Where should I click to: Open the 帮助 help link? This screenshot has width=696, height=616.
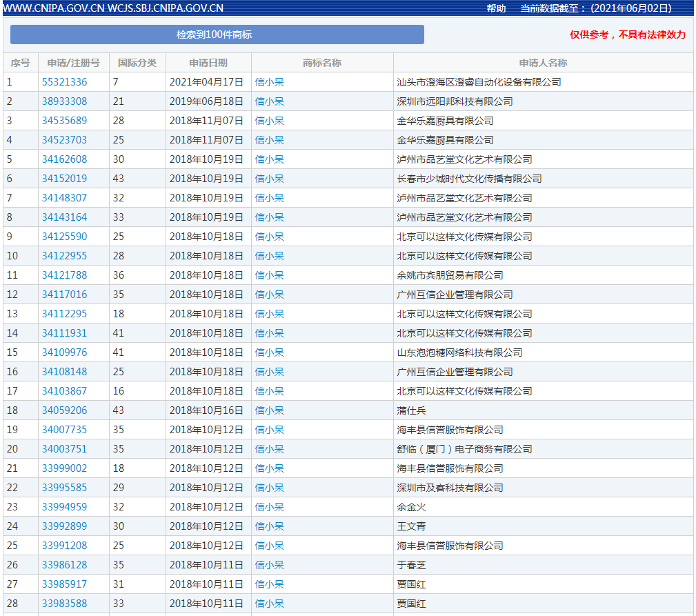pos(496,8)
